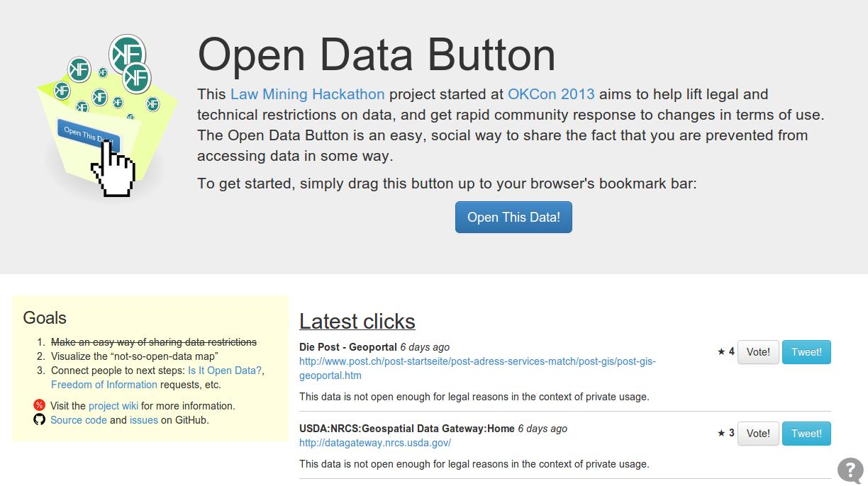Screen dimensions: 868x486
Task: Open the post.ch geoportal URL
Action: click(477, 361)
